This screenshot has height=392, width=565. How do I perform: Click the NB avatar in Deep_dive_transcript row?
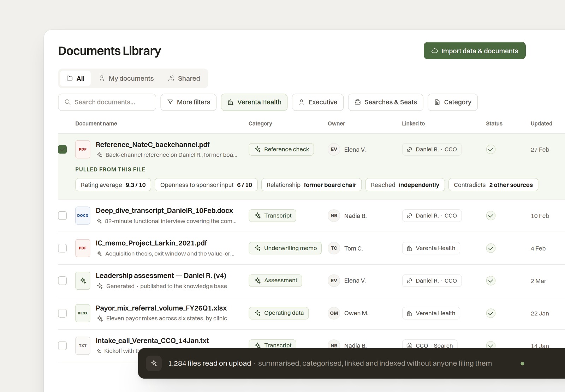pos(334,216)
